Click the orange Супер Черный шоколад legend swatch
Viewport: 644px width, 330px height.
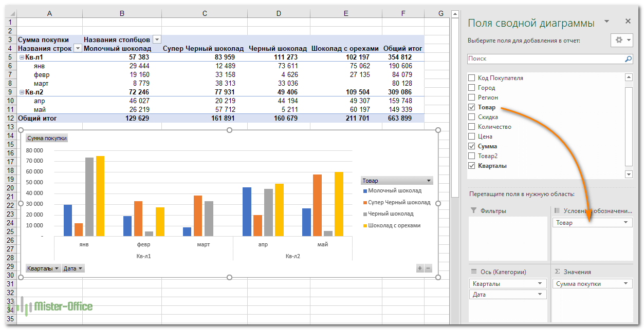(x=364, y=202)
